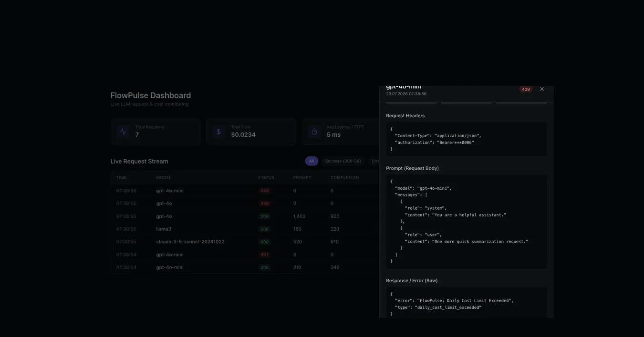Click the dollar sign icon in Total Cost card
Viewport: 644px width, 337px height.
(x=218, y=132)
